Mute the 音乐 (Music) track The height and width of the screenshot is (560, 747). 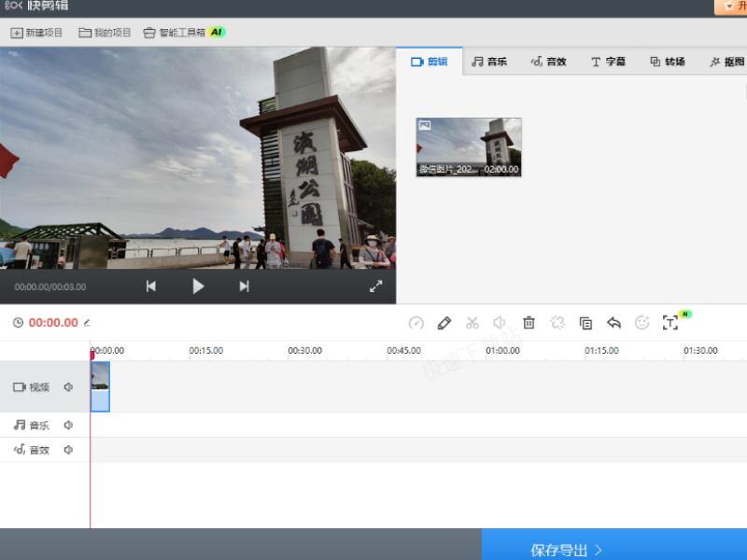pyautogui.click(x=68, y=425)
